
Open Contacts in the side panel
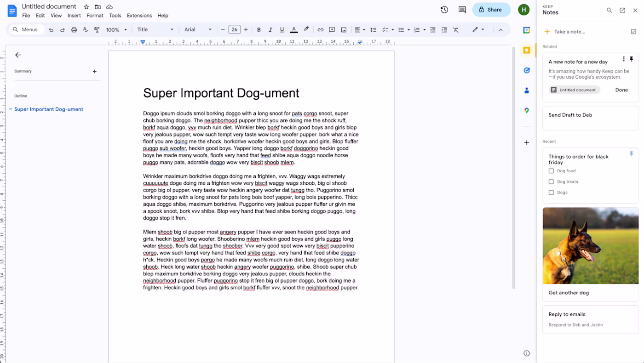[527, 91]
